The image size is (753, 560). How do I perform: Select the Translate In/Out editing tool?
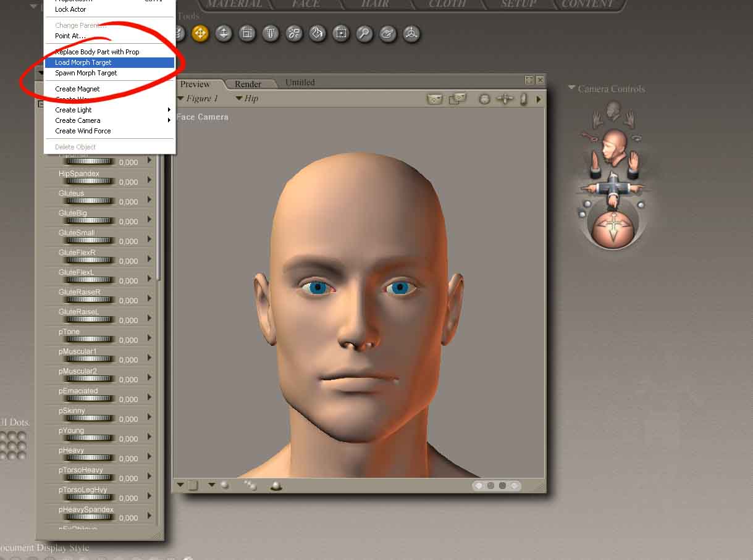click(x=224, y=33)
